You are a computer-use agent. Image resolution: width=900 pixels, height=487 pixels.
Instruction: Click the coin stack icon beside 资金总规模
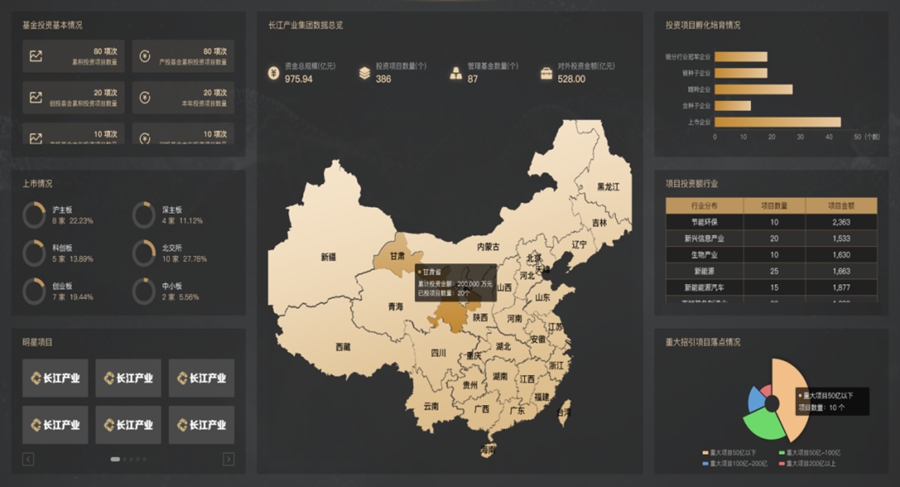click(x=273, y=73)
